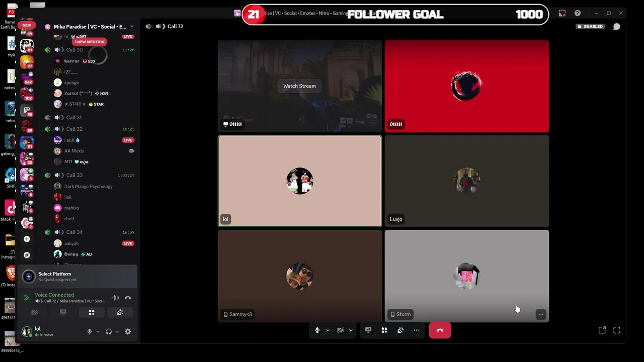Select the red OH!!! avatar tile
The height and width of the screenshot is (362, 644).
[467, 86]
